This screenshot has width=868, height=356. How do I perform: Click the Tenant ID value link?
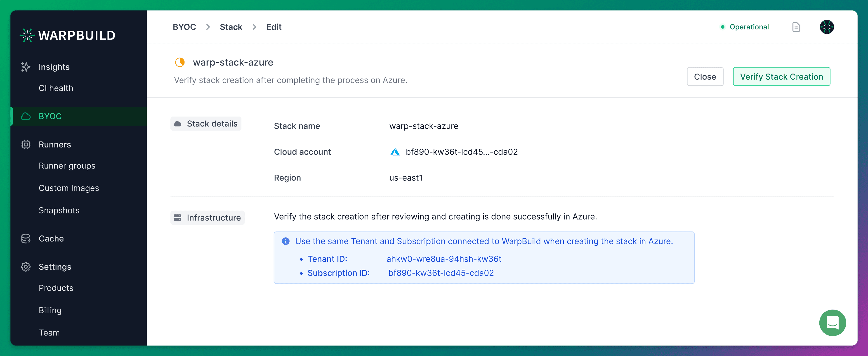tap(444, 259)
